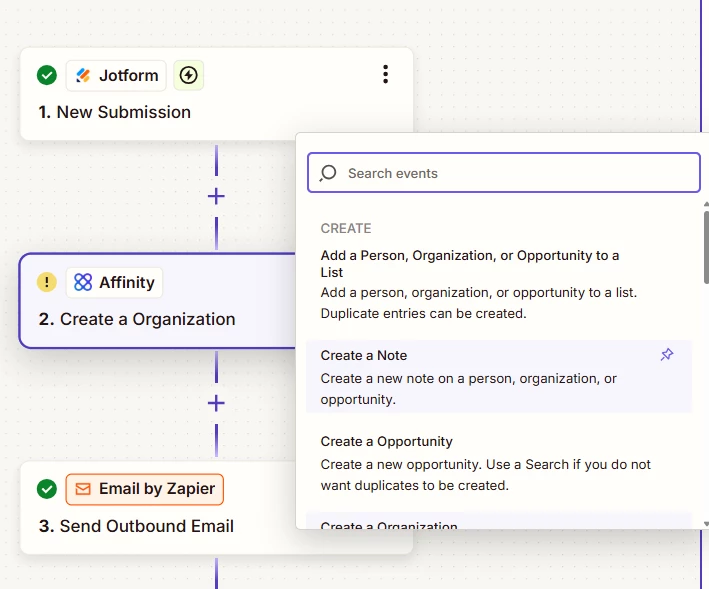The width and height of the screenshot is (709, 589).
Task: Focus the Search events field
Action: click(x=504, y=173)
